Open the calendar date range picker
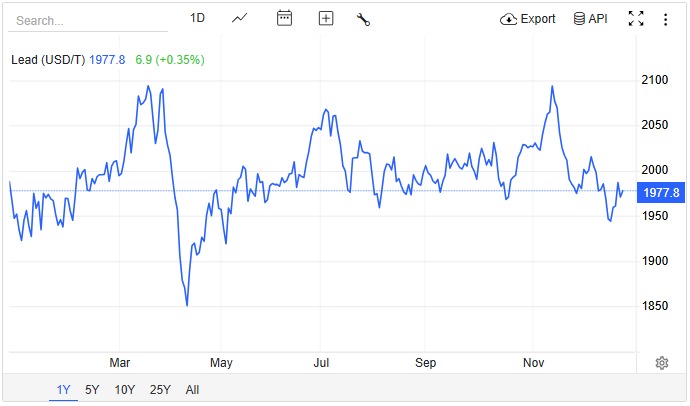Screen dimensions: 690x406 point(285,18)
